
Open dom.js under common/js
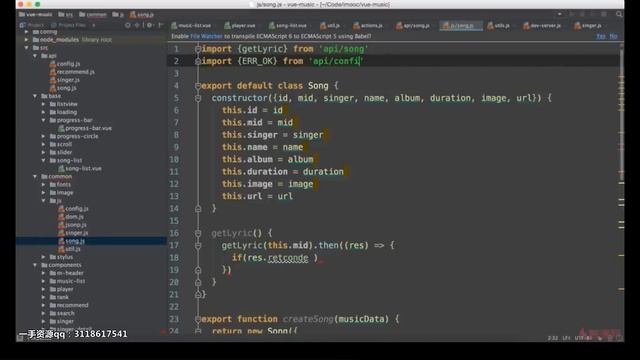point(71,217)
